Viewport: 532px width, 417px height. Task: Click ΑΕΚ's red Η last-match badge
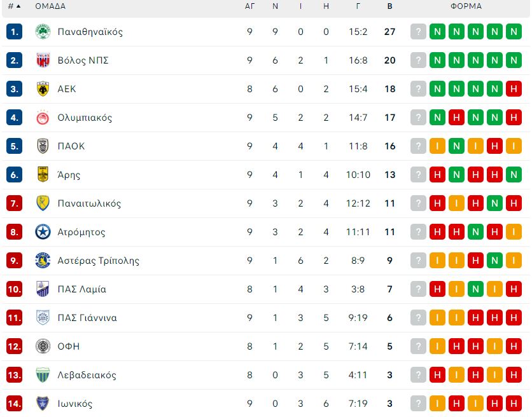[x=514, y=89]
